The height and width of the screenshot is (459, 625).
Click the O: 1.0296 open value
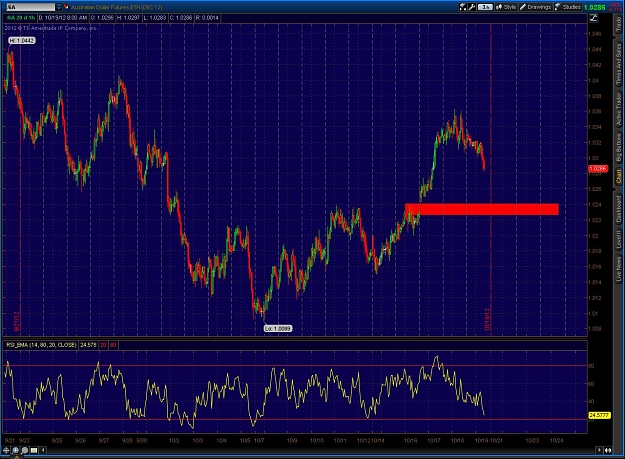tap(102, 18)
